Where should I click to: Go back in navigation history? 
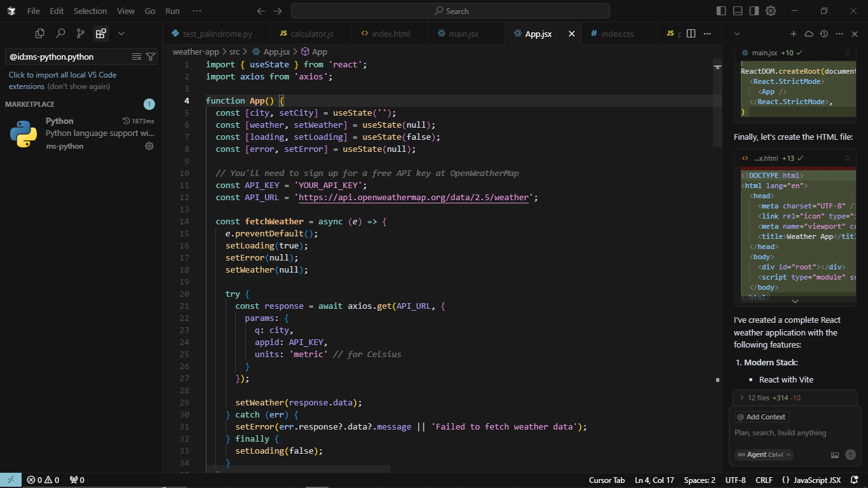pos(261,11)
